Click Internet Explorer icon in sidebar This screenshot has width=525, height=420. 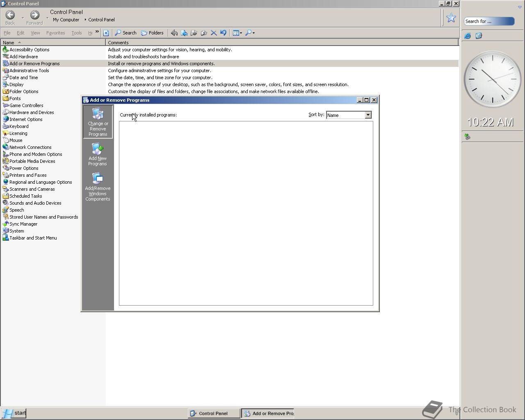pyautogui.click(x=468, y=36)
